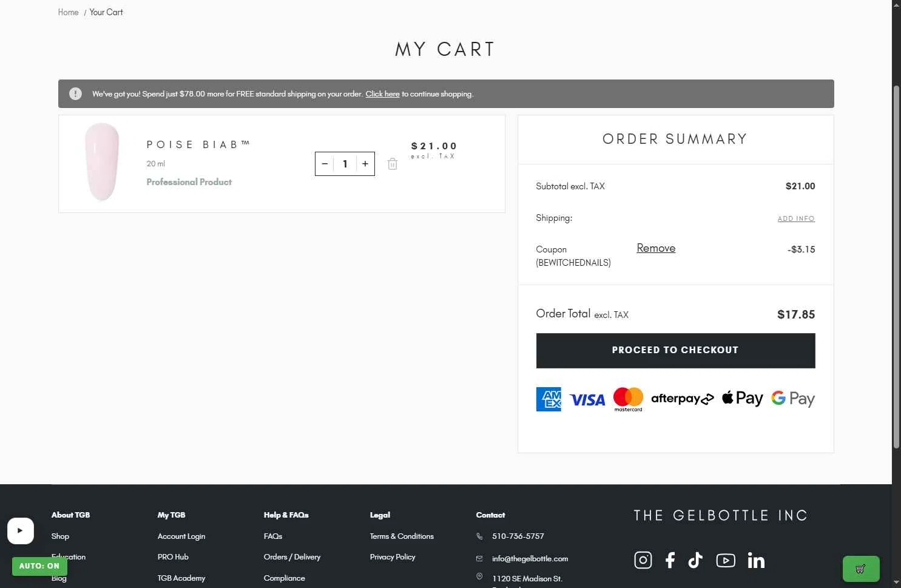This screenshot has width=901, height=588.
Task: Delete Poise BIAB item with trash icon
Action: (x=393, y=164)
